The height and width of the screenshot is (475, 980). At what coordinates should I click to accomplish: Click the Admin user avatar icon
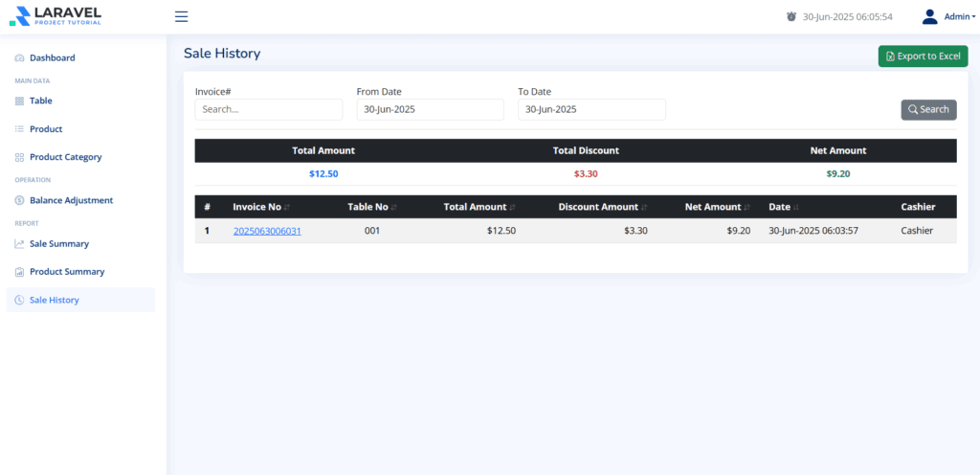click(x=929, y=16)
